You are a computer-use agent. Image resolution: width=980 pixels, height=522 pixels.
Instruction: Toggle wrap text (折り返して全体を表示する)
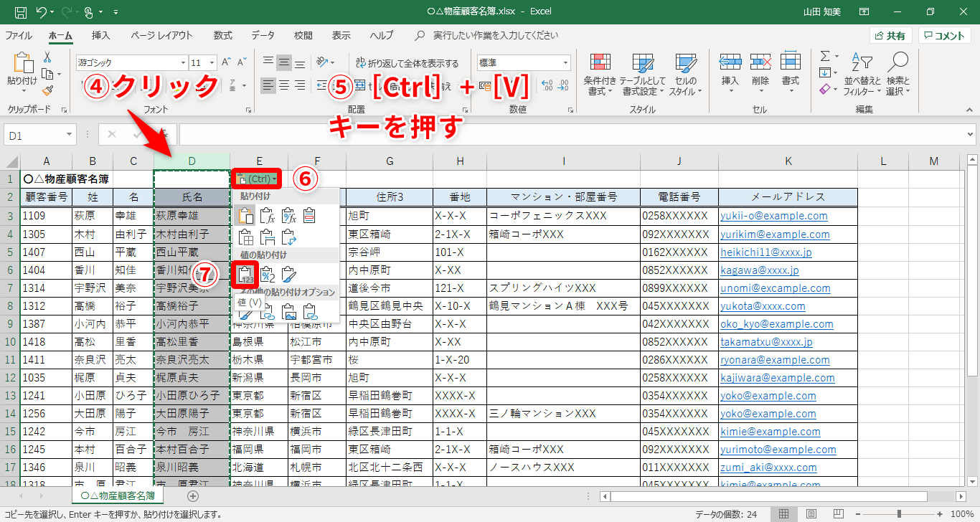pyautogui.click(x=407, y=63)
